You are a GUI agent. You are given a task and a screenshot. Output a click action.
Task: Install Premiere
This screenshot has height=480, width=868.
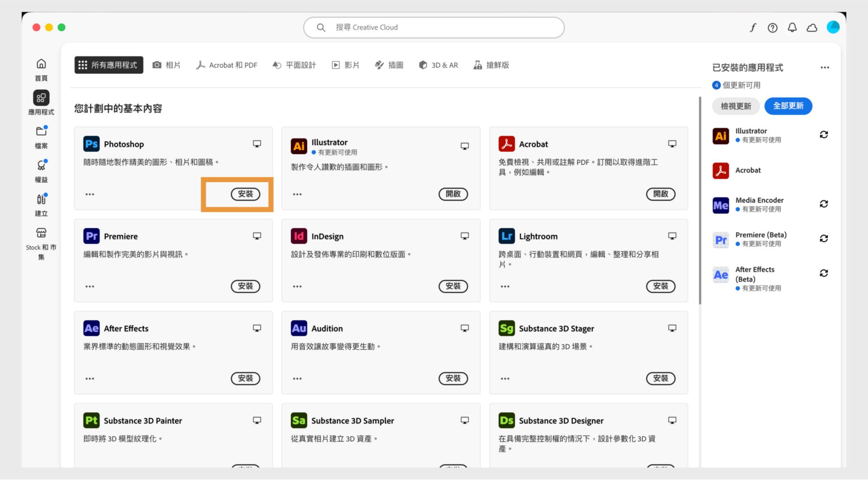245,286
